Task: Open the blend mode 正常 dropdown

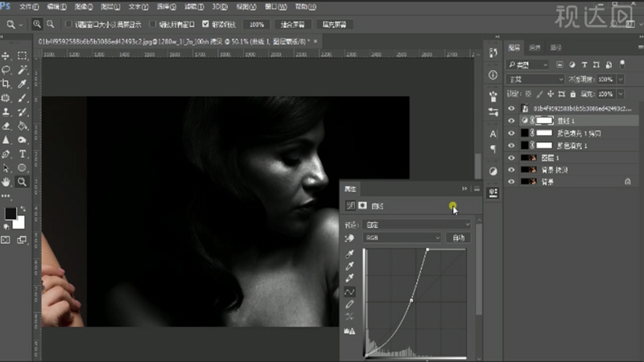Action: 535,79
